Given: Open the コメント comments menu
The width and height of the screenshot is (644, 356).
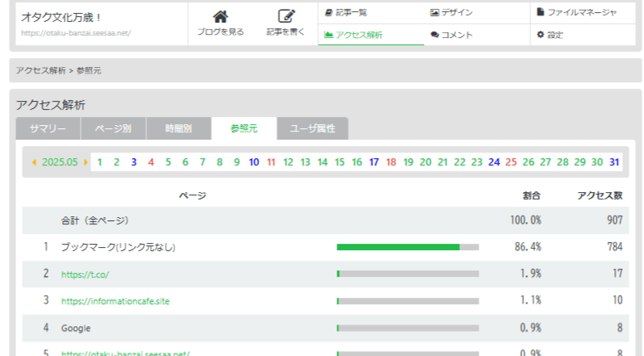Looking at the screenshot, I should pyautogui.click(x=452, y=35).
